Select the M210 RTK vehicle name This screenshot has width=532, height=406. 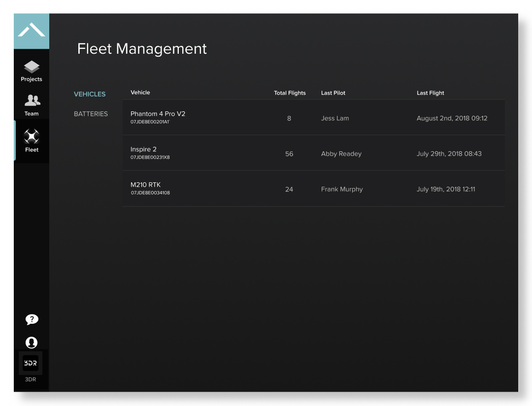click(x=145, y=185)
